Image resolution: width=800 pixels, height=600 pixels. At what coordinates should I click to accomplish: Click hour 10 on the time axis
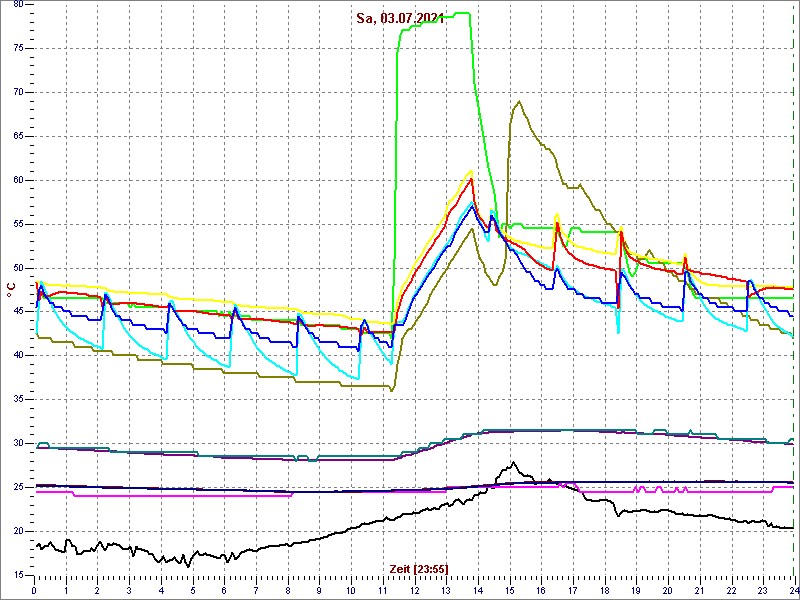[351, 591]
